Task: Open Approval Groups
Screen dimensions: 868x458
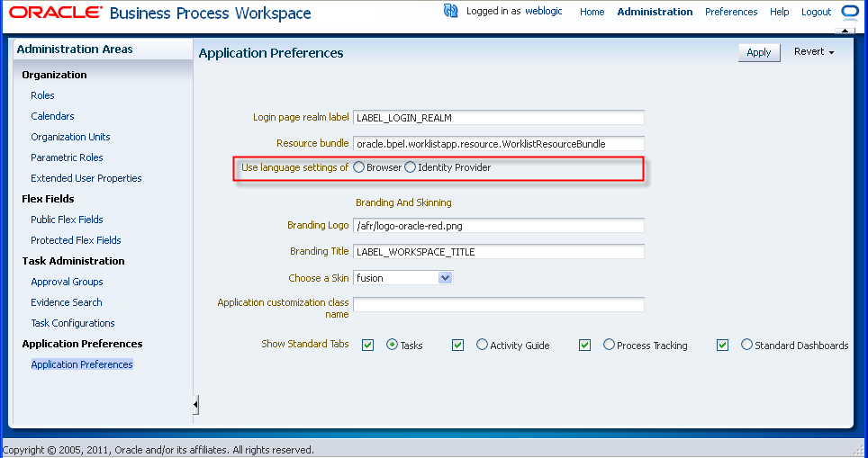Action: (x=67, y=282)
